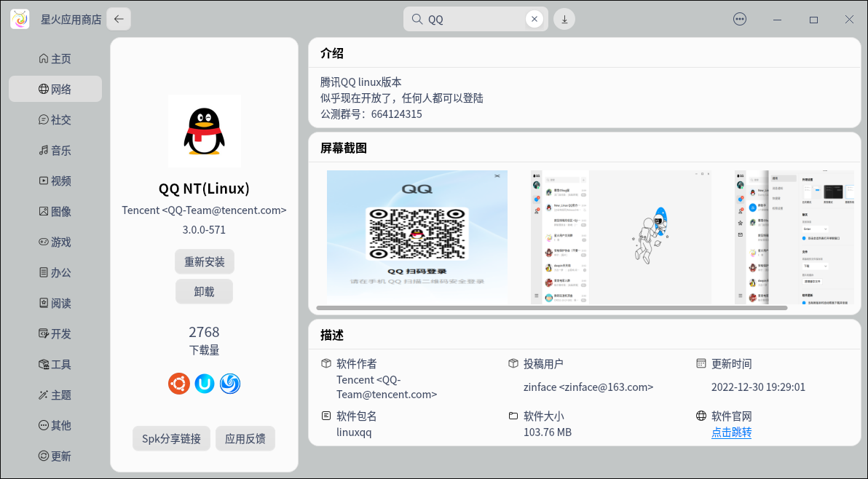This screenshot has width=868, height=479.
Task: Open the QR login screenshot thumbnail
Action: (417, 237)
